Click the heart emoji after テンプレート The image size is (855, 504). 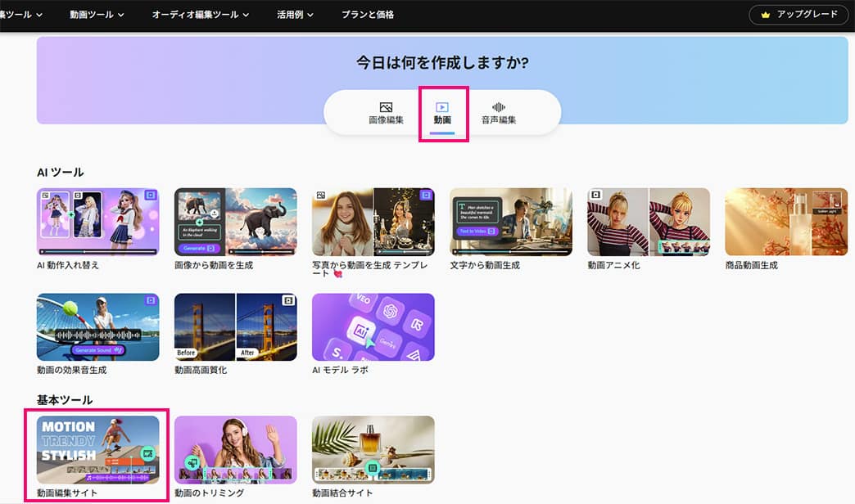[x=337, y=274]
